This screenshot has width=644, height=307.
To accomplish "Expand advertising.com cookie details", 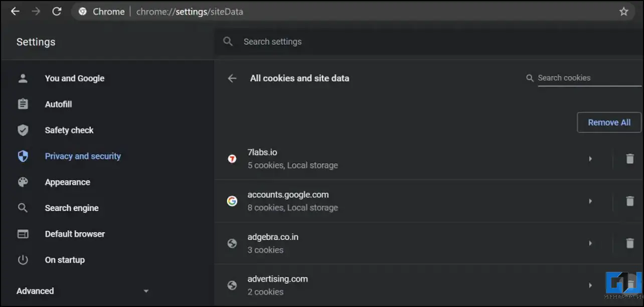I will [x=590, y=285].
